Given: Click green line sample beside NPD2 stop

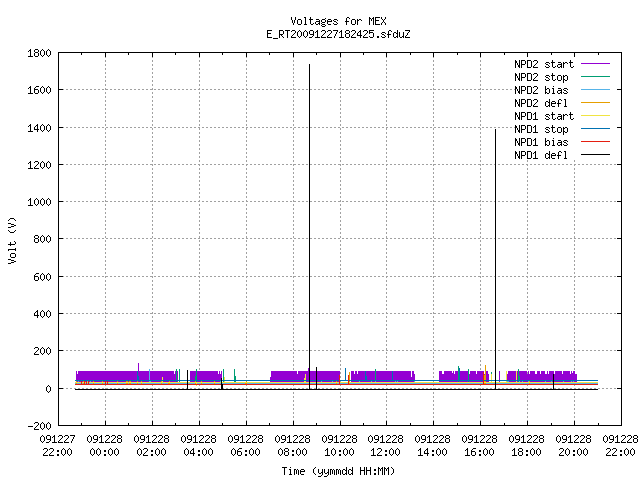Looking at the screenshot, I should (x=595, y=77).
